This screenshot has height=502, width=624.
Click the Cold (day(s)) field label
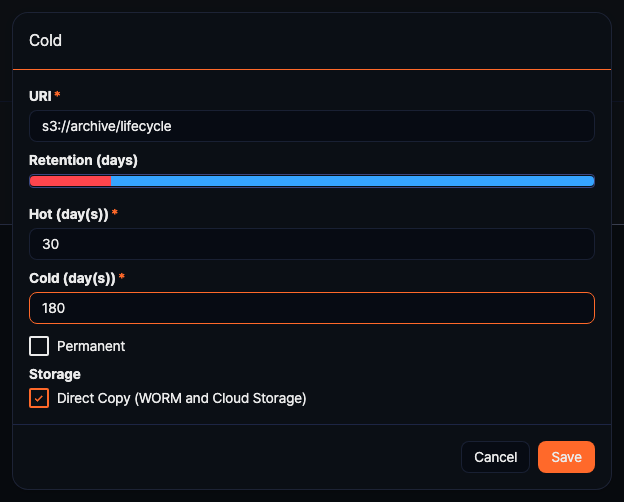[71, 278]
